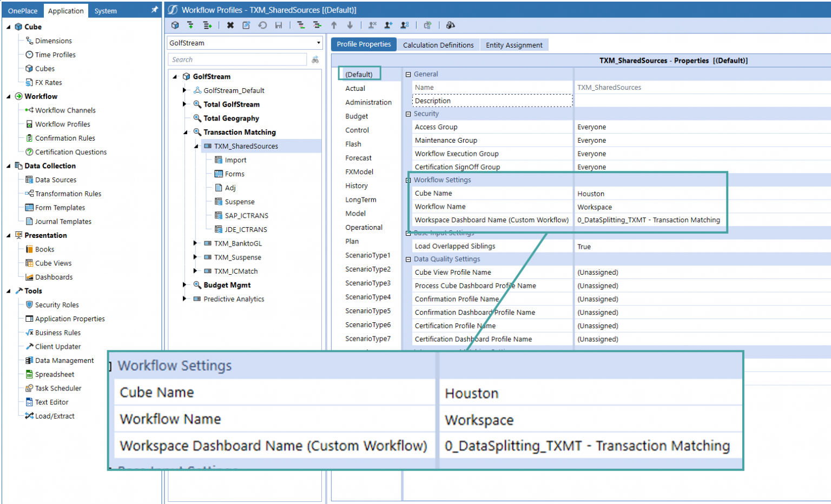Open the Entity Assignment tab
Screen dimensions: 831x504
point(514,45)
